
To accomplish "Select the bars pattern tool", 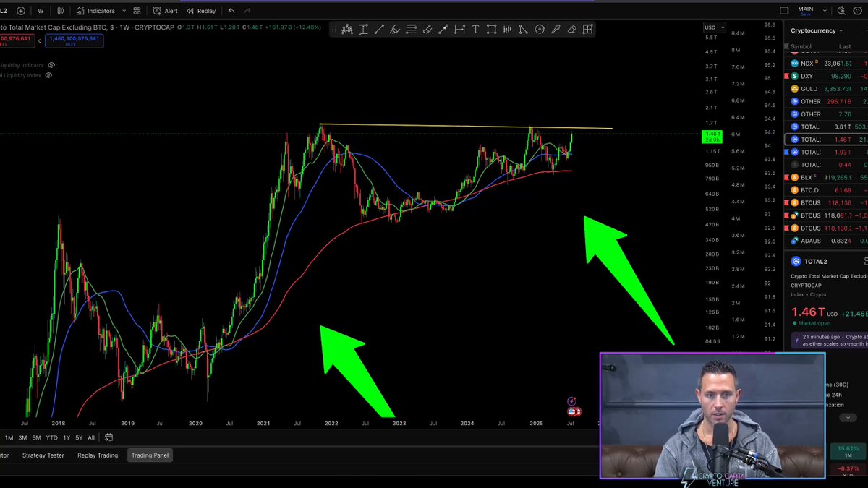I will coord(507,30).
